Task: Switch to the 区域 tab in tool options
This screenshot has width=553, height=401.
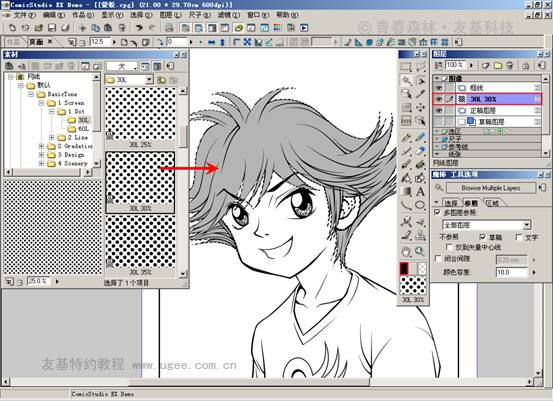Action: (x=492, y=203)
